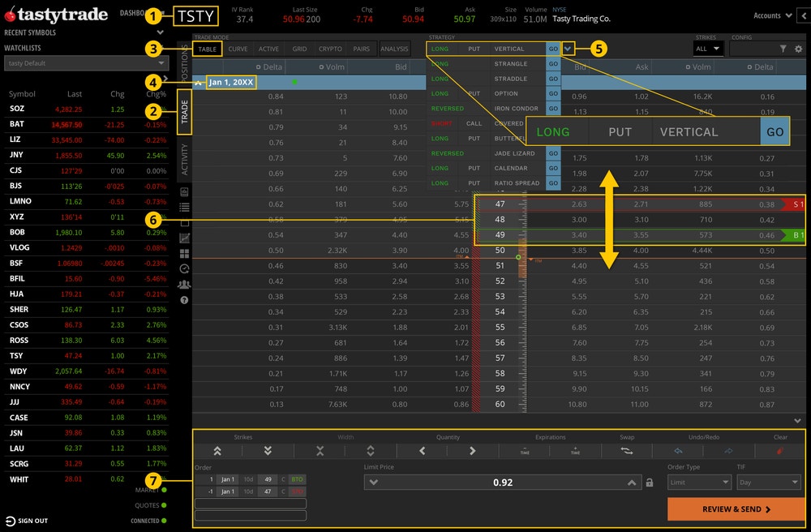Open the chart icon in sidebar

pos(184,238)
